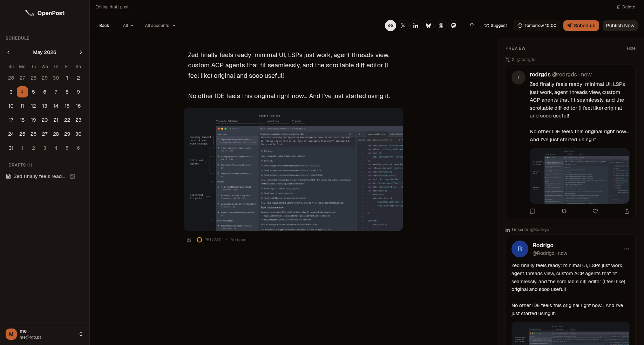Select April 26 in the calendar
Viewport: 644px width, 345px height.
coord(11,78)
